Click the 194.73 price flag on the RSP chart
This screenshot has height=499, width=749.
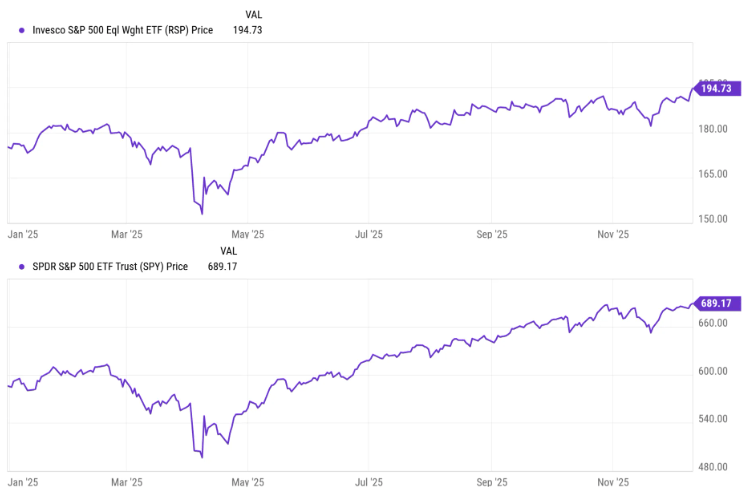pyautogui.click(x=716, y=89)
